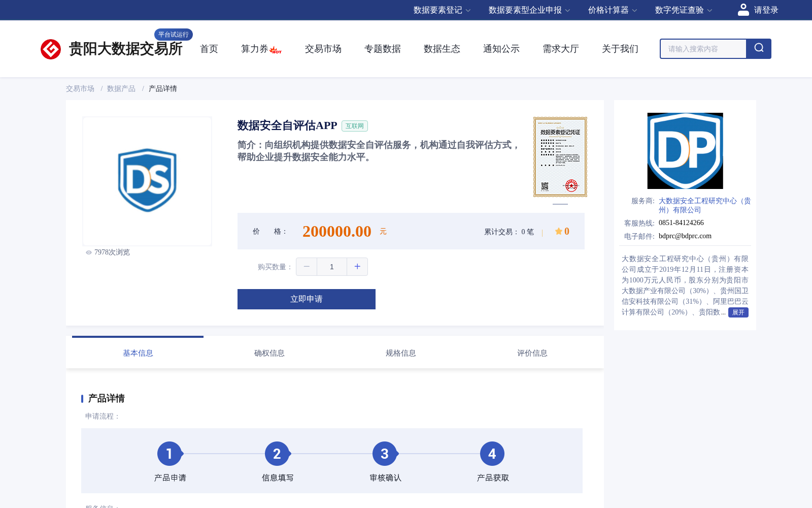Open the 数据要素登记凭证 certificate thumbnail
This screenshot has height=508, width=812.
click(x=560, y=157)
